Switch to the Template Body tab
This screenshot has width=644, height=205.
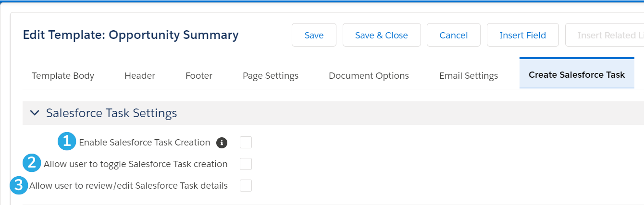(63, 76)
